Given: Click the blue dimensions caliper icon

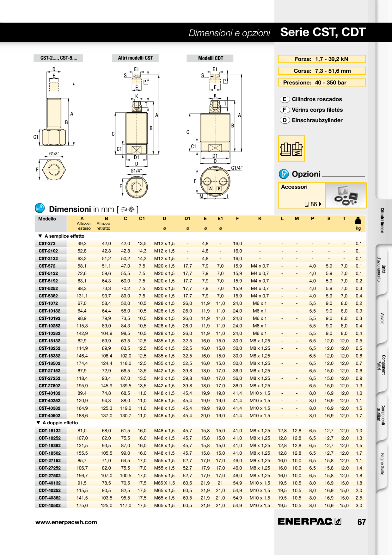Looking at the screenshot, I should pyautogui.click(x=40, y=208).
